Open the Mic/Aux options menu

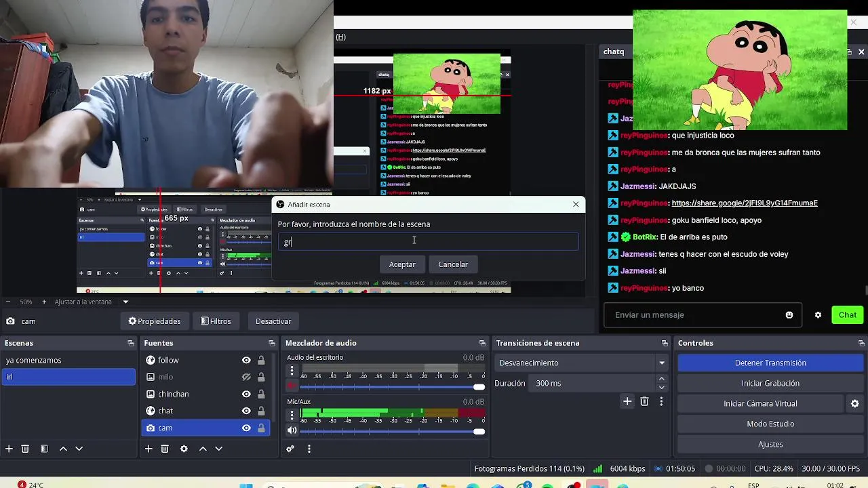pyautogui.click(x=292, y=415)
